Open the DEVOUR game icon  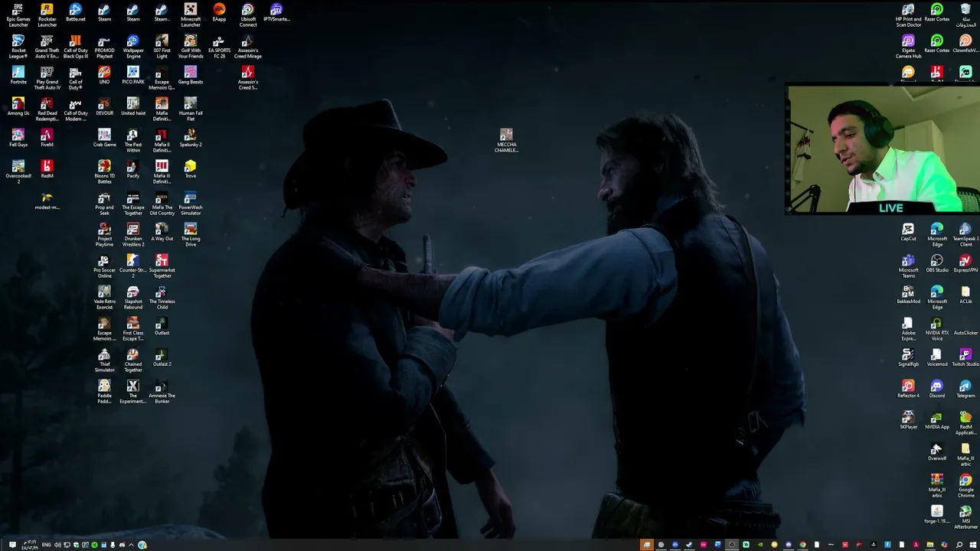104,106
